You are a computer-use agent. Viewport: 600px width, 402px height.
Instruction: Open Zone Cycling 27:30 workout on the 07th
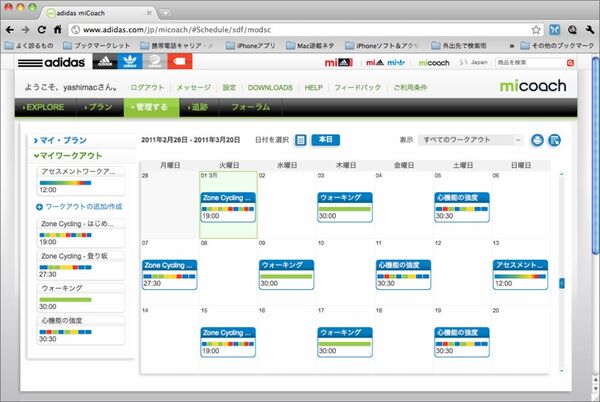pos(170,275)
